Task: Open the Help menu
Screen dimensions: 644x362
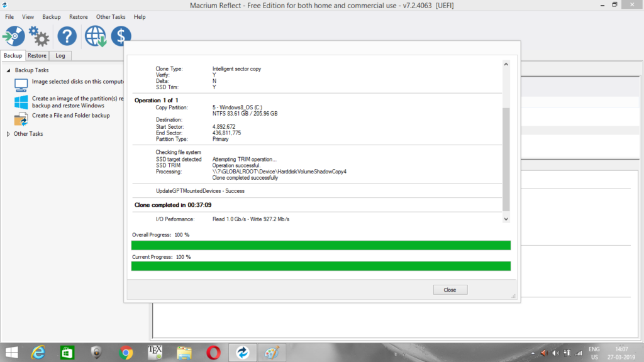Action: point(140,17)
